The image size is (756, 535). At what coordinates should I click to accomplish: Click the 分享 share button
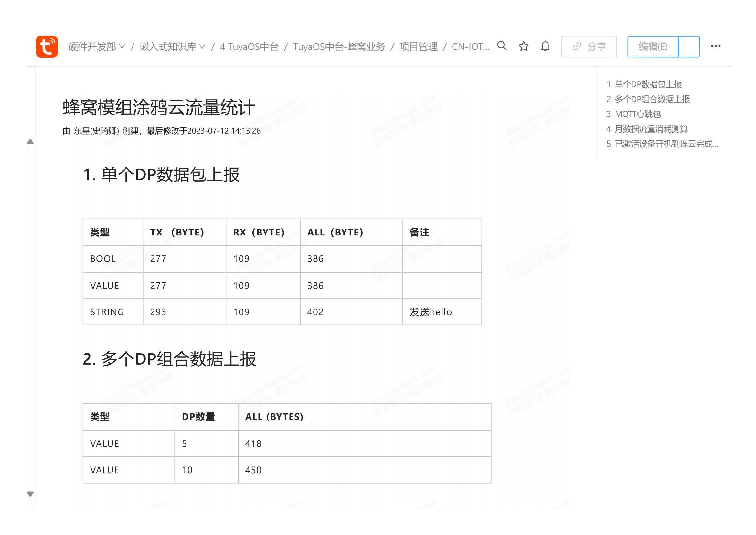tap(589, 47)
